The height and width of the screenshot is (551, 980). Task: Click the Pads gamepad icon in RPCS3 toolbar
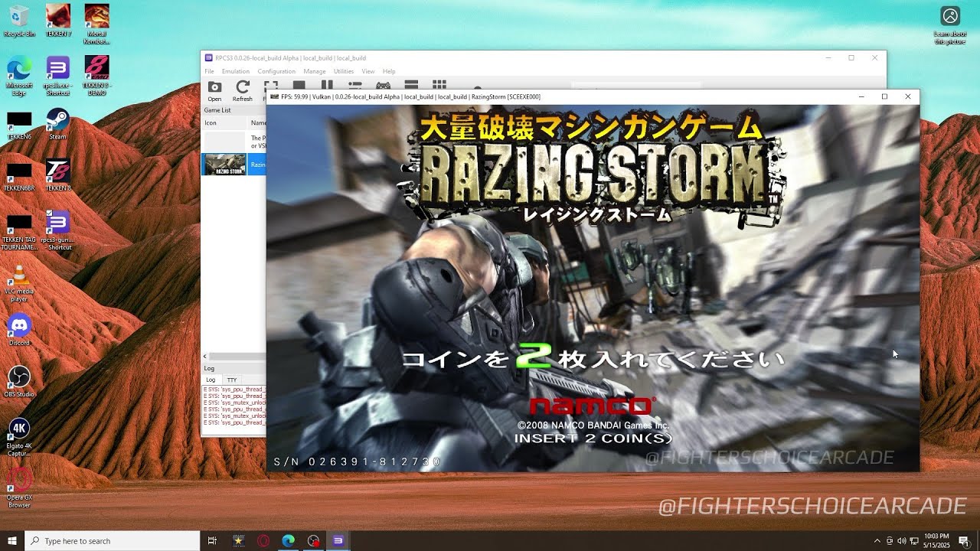383,86
